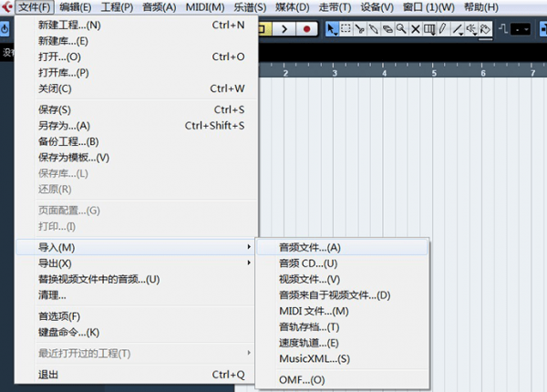Choose 关闭(C) menu entry
This screenshot has height=392, width=547.
(x=137, y=88)
